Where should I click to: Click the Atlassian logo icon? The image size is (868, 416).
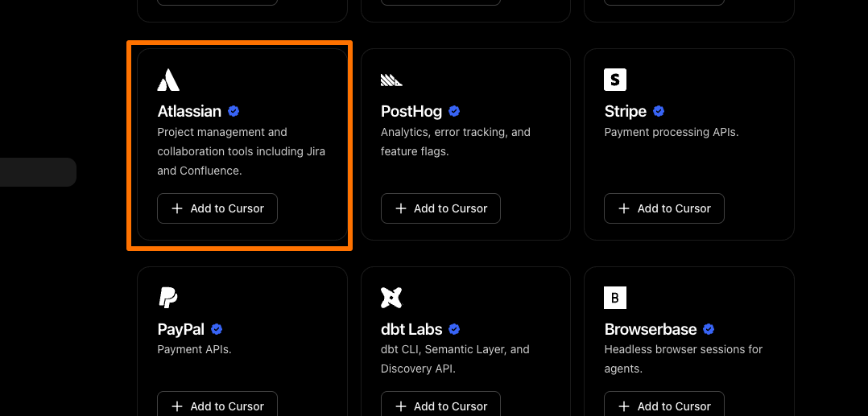(x=168, y=80)
